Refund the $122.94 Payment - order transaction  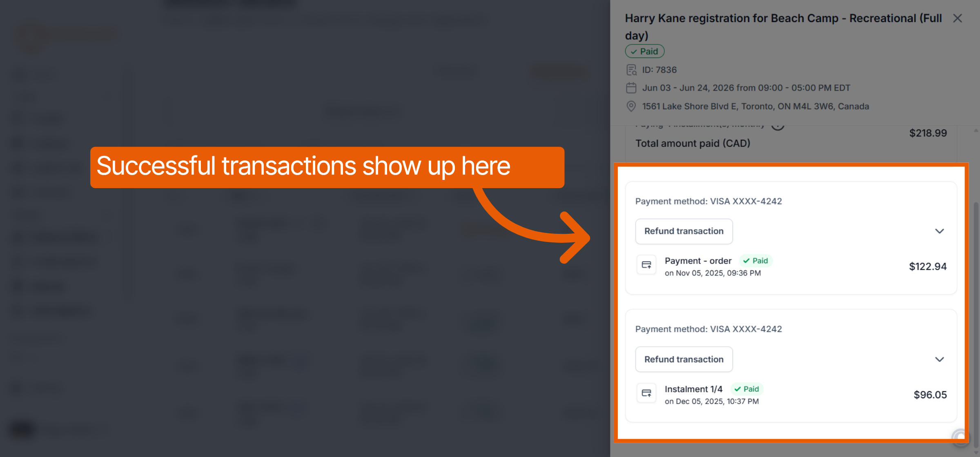[x=684, y=231]
